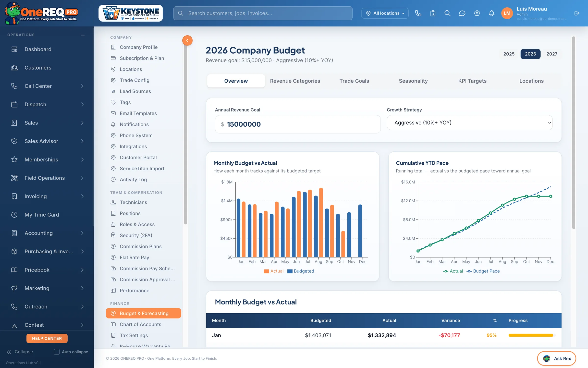Open the Growth Strategy dropdown
The height and width of the screenshot is (368, 588).
coord(469,123)
